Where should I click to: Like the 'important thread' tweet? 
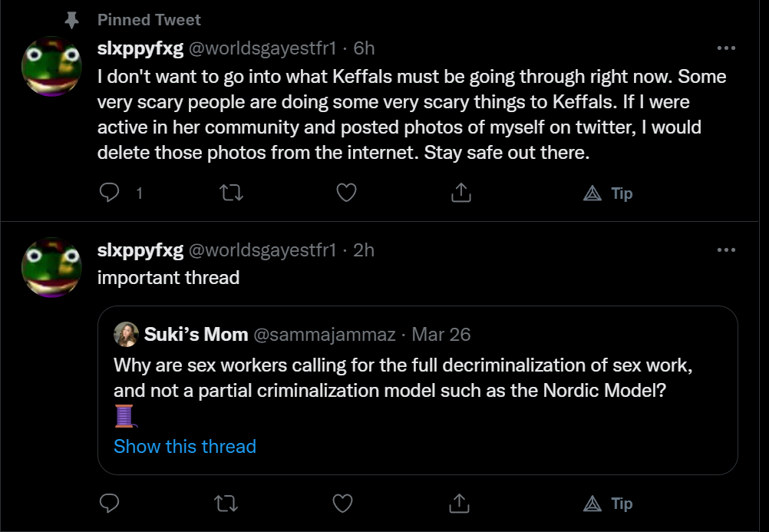click(342, 503)
